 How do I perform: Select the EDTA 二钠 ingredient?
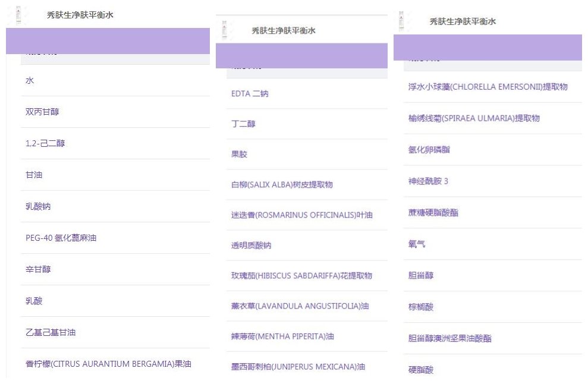tap(250, 94)
